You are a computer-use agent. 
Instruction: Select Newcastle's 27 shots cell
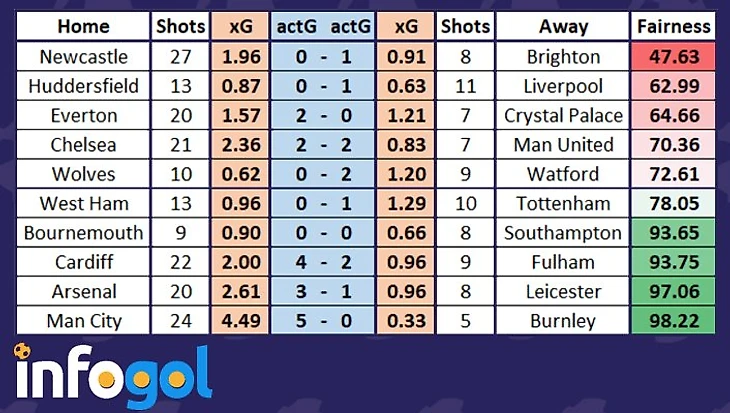pos(180,57)
